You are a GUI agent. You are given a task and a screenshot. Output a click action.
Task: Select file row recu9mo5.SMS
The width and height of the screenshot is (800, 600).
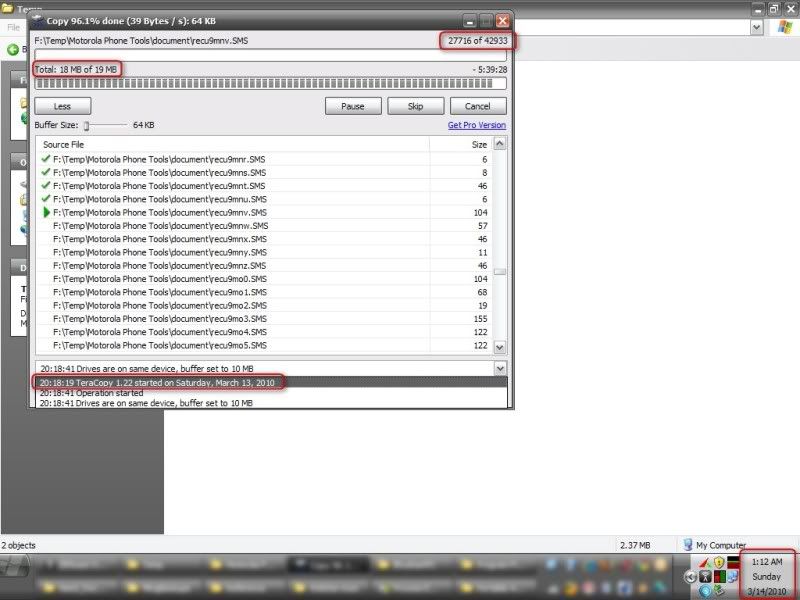tap(264, 345)
